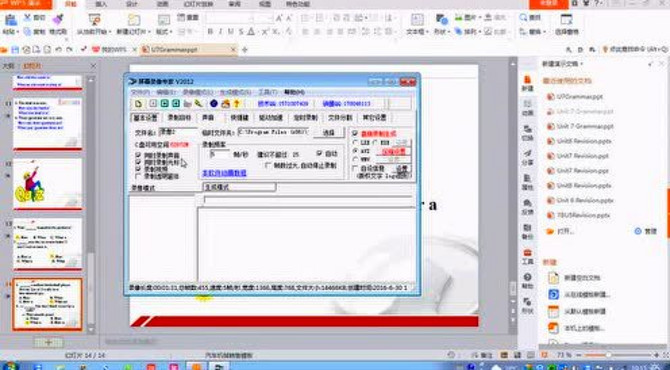The height and width of the screenshot is (370, 670).
Task: Open the Shapes dropdown arrow
Action: coord(449,32)
